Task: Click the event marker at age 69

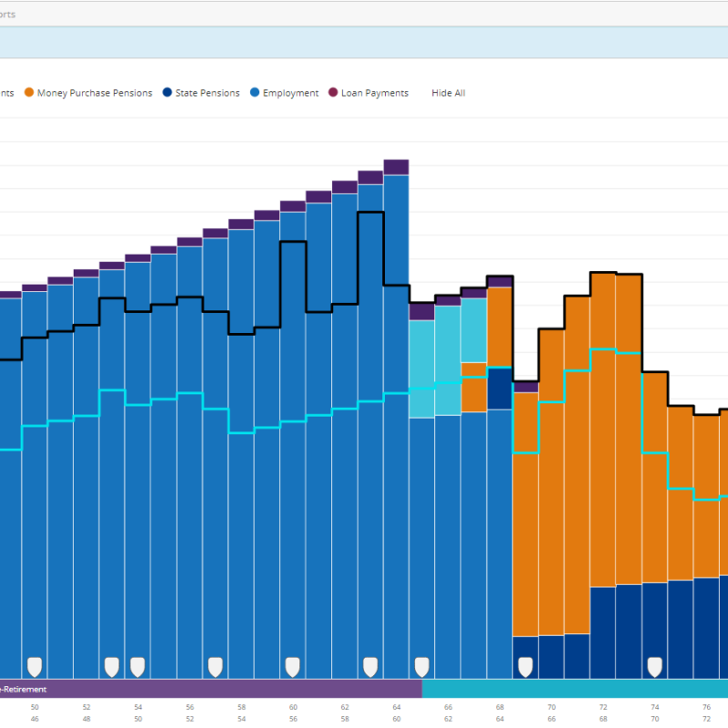Action: 525,666
